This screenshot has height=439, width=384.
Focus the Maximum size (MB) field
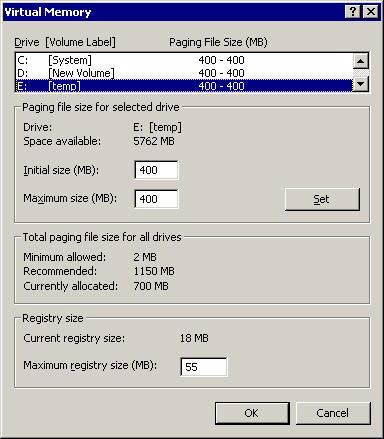156,199
